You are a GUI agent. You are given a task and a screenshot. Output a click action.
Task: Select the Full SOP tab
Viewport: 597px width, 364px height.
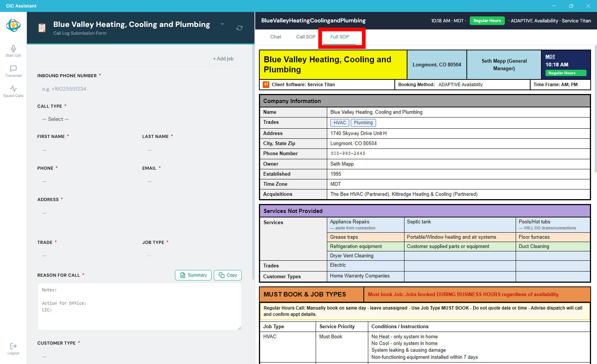point(340,37)
